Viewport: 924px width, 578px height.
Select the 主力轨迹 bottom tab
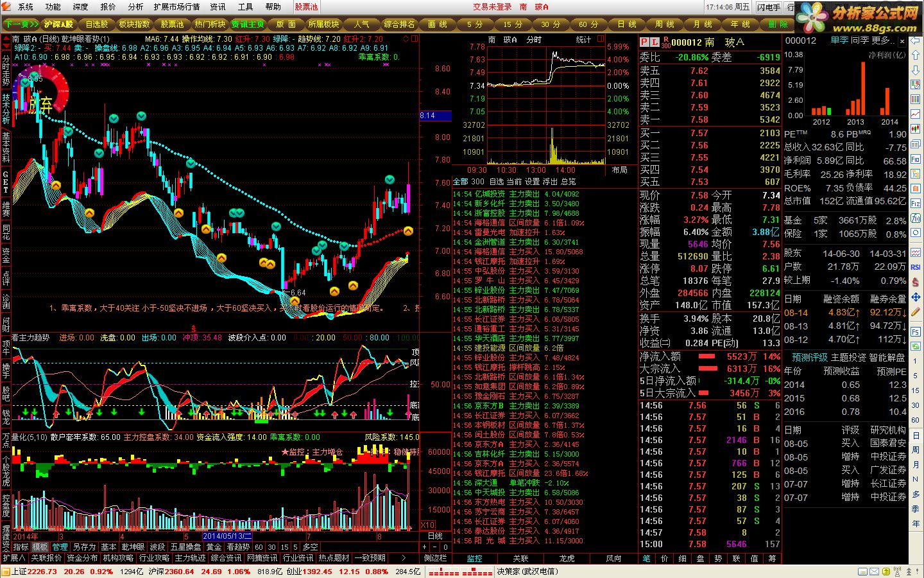190,558
